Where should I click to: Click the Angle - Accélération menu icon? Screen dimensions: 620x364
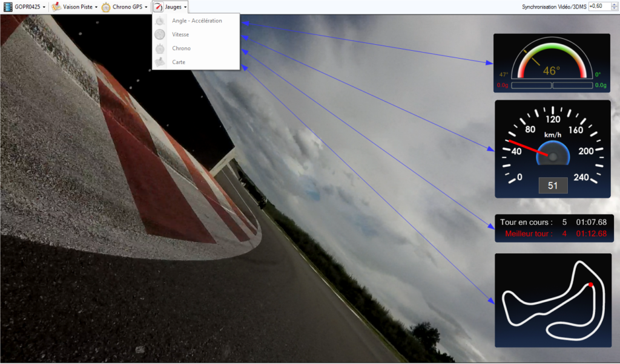click(160, 21)
